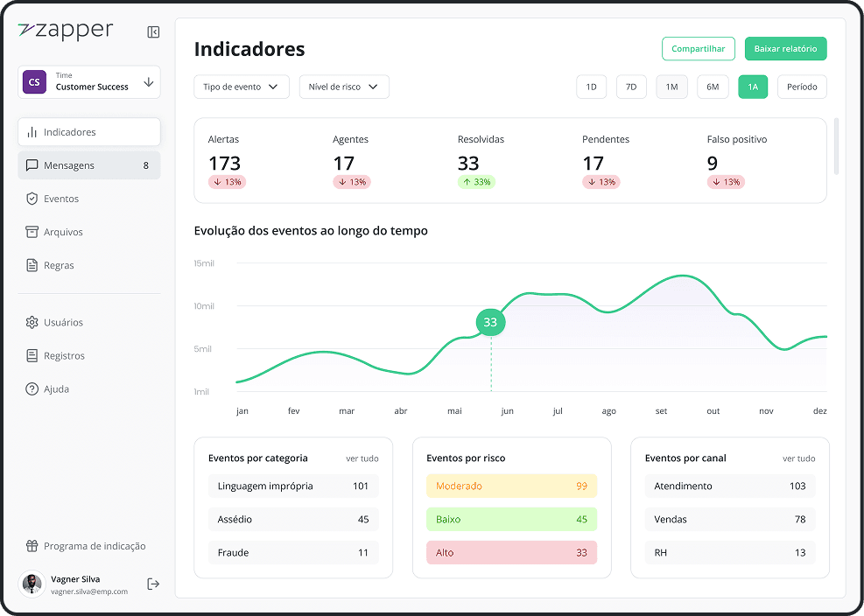The height and width of the screenshot is (616, 864).
Task: Select the Atendimento channel row
Action: tap(730, 486)
